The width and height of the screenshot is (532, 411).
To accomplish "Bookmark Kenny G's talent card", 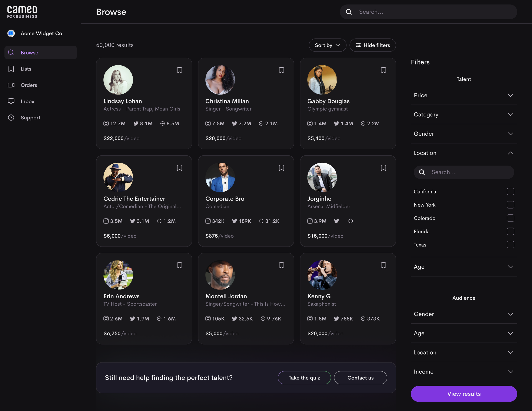I will [x=383, y=265].
